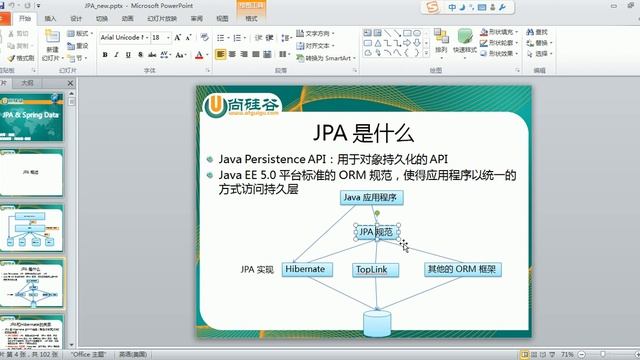Increase list indent level icon
This screenshot has width=640, height=360.
[269, 38]
